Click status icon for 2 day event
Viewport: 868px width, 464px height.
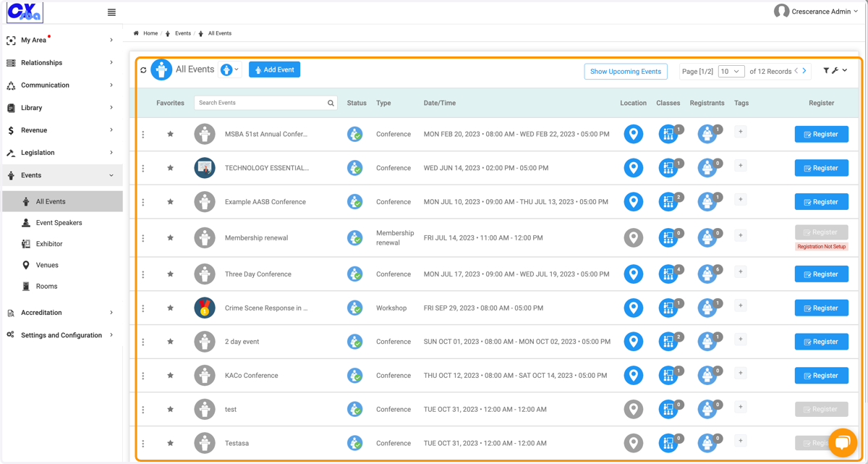tap(354, 342)
